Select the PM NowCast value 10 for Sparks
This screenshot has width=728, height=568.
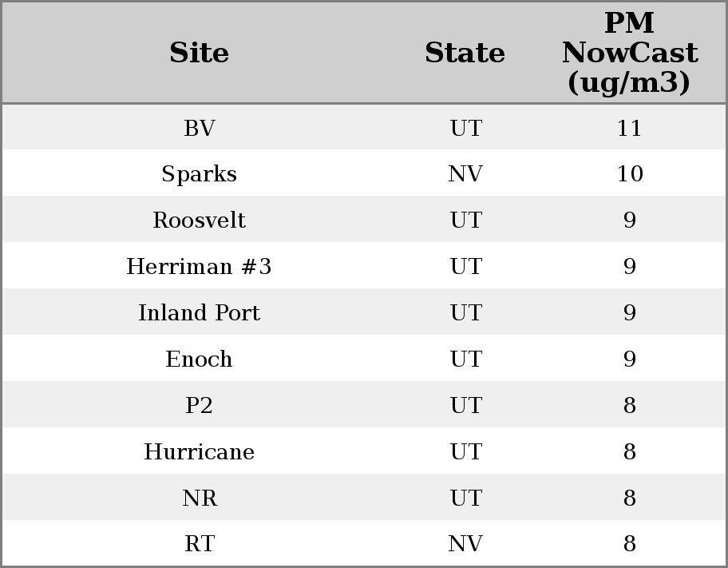click(x=629, y=174)
